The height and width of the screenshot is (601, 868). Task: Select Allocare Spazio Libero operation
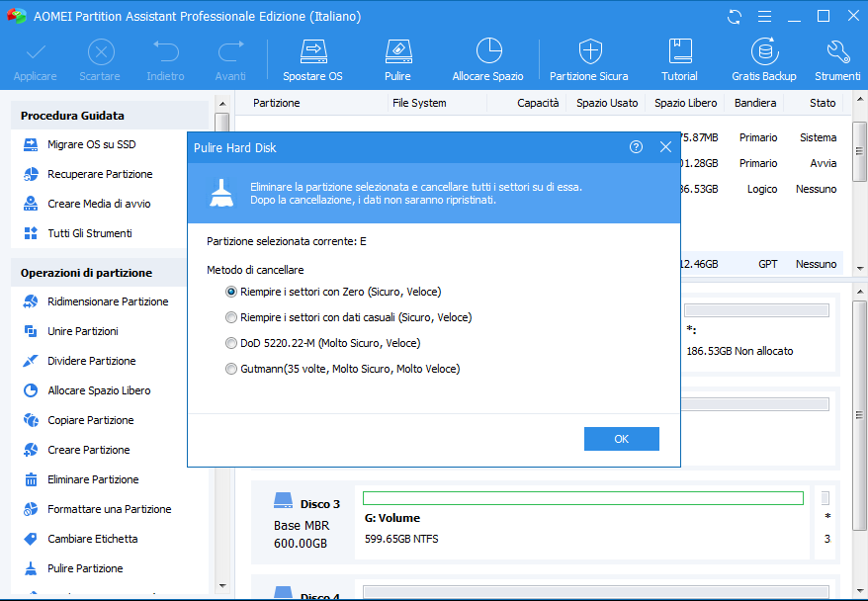pos(87,390)
